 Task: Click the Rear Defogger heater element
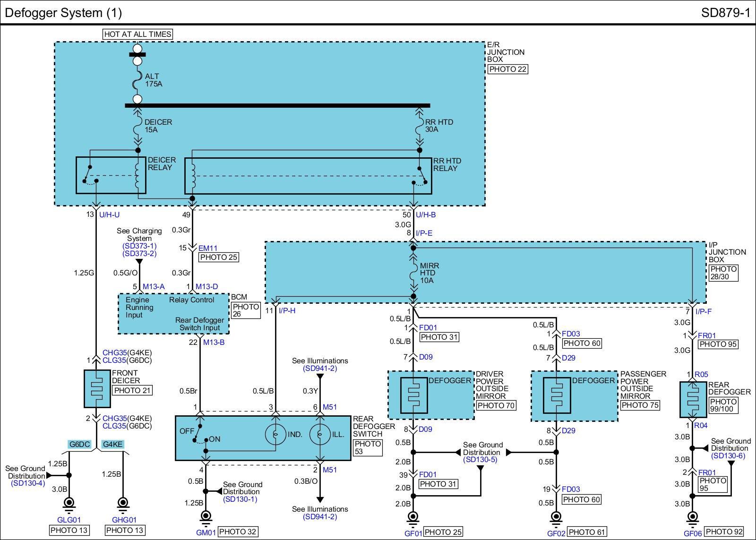coord(693,400)
